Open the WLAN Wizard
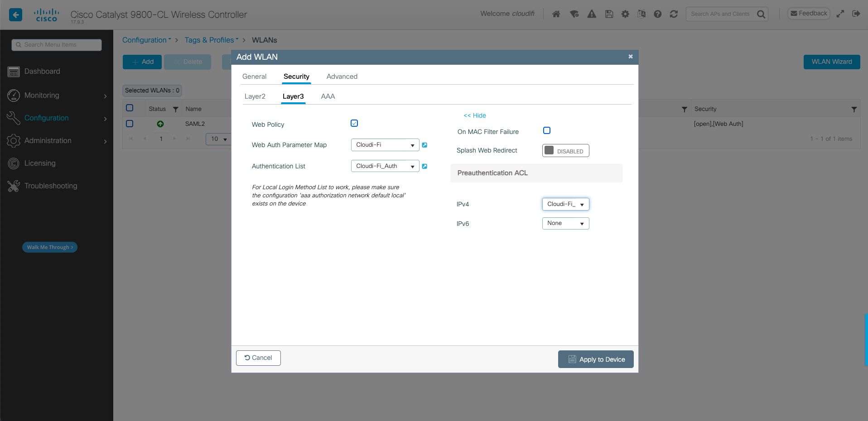 click(x=832, y=62)
